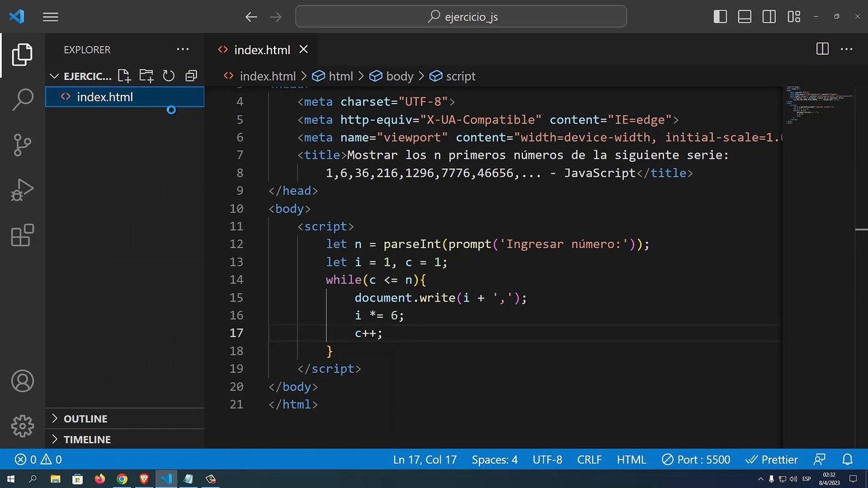Click the VS Code logo in title bar
This screenshot has width=868, height=488.
(x=16, y=17)
